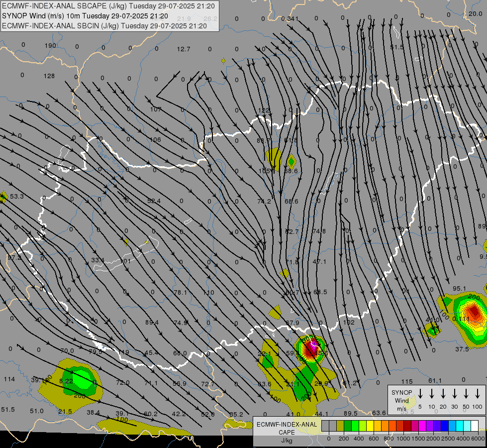Click the red-magenta CAPE maximum on southern border

[x=311, y=348]
